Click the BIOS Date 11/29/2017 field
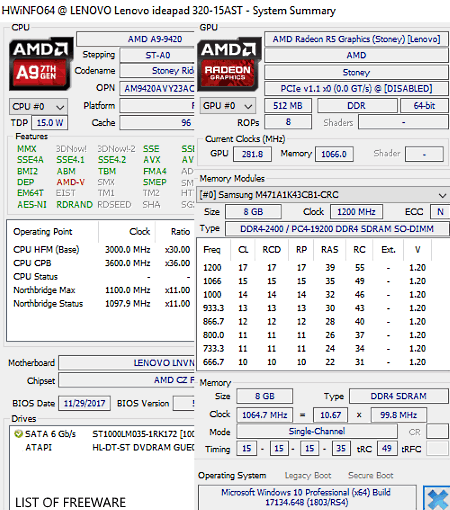The height and width of the screenshot is (510, 450). [85, 403]
